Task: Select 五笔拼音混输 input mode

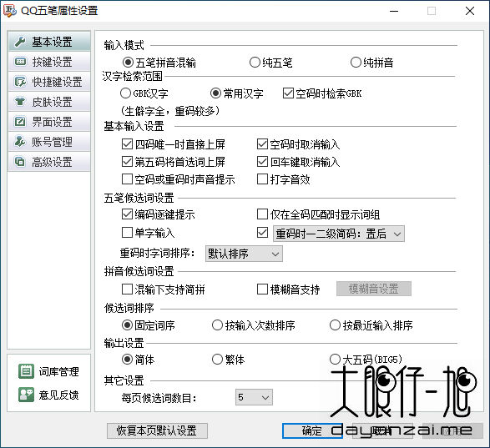Action: point(128,63)
